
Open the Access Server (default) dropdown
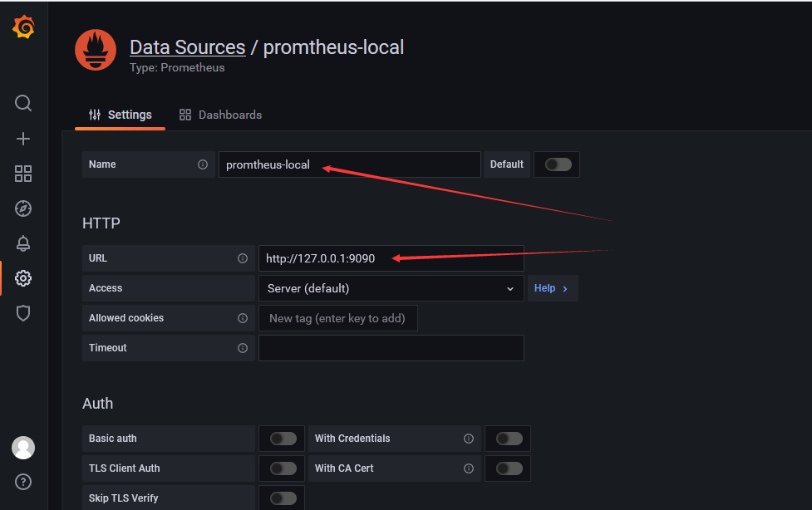tap(391, 288)
